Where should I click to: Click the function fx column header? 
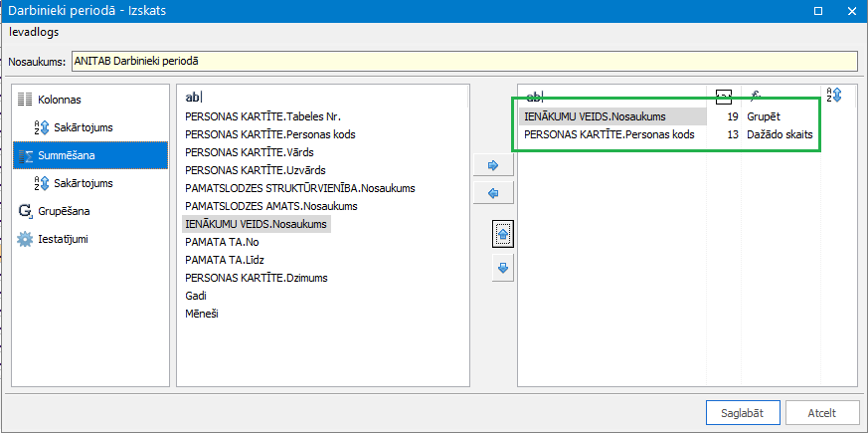click(754, 97)
